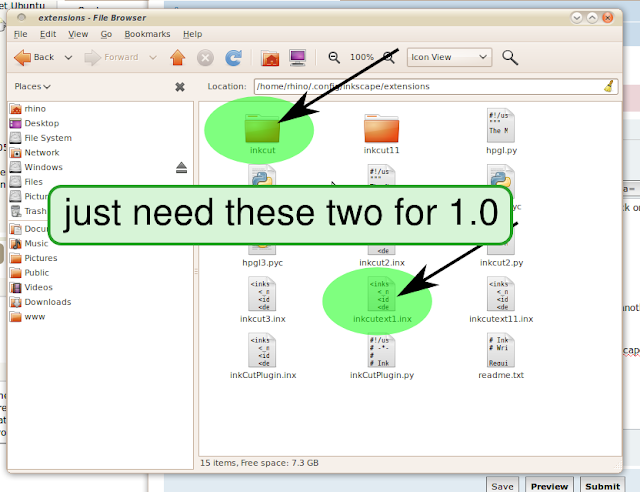Click the Forward navigation button

[x=111, y=58]
